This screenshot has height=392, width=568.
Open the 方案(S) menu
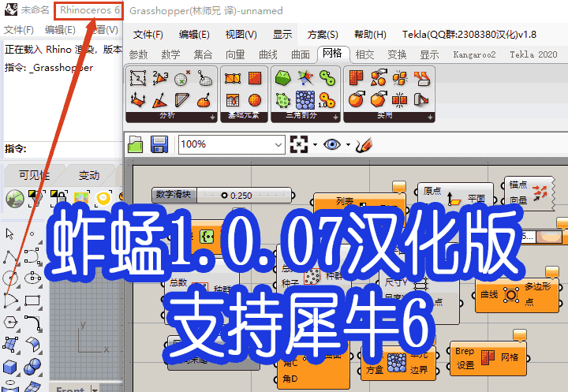coord(323,35)
